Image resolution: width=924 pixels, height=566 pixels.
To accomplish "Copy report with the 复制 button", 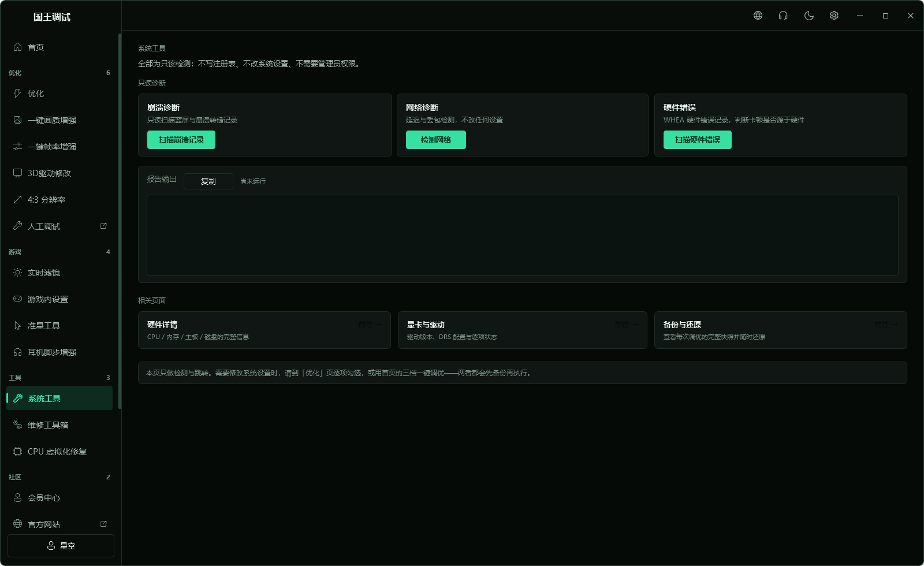I will [x=208, y=181].
